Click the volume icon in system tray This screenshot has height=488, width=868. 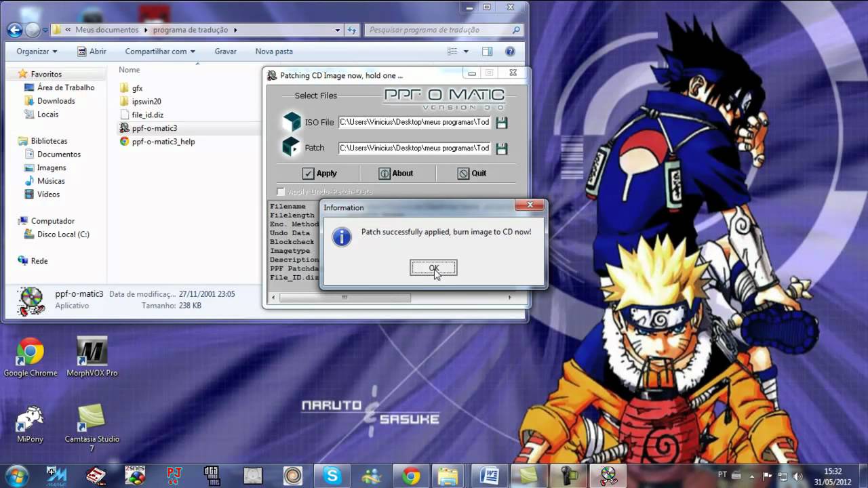tap(797, 476)
